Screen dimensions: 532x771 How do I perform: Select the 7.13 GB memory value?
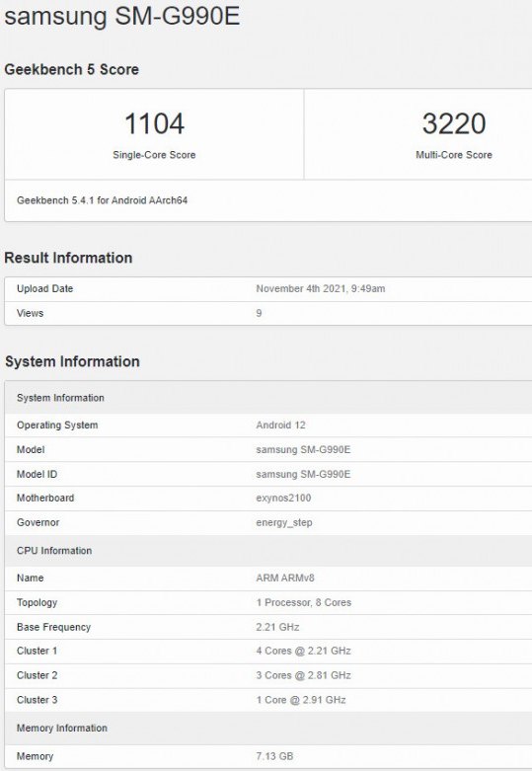[x=274, y=756]
